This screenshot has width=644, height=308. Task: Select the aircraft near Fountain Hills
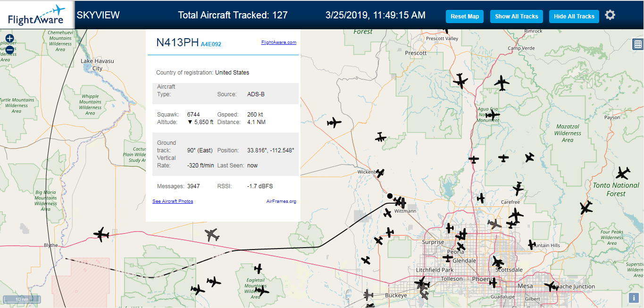click(x=532, y=244)
